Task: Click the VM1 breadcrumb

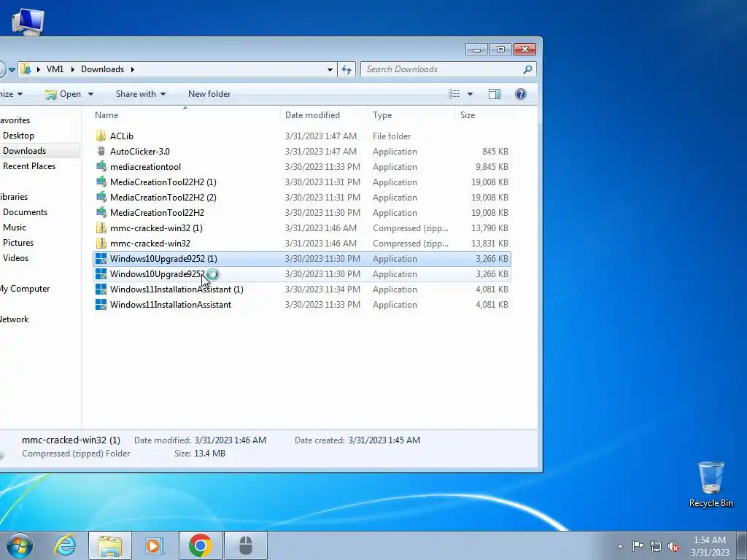Action: pos(55,69)
